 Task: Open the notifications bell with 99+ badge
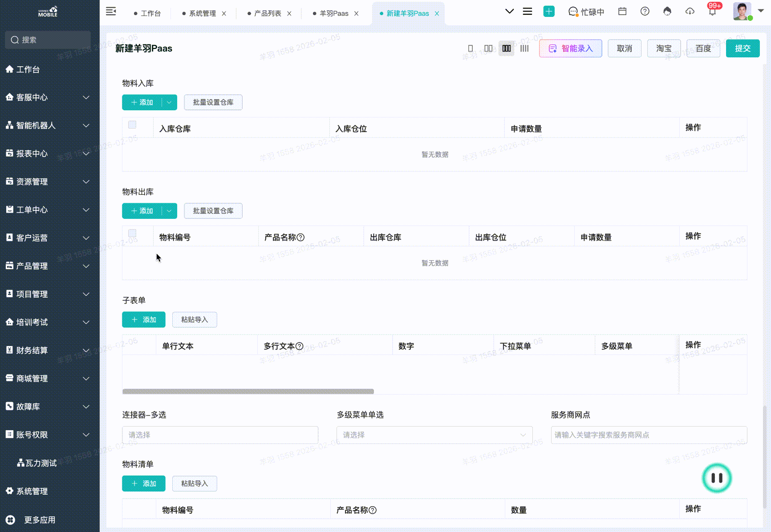712,12
